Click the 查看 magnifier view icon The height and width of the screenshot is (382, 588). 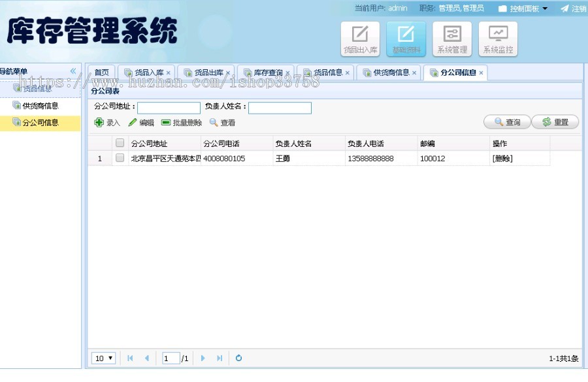[x=221, y=122]
